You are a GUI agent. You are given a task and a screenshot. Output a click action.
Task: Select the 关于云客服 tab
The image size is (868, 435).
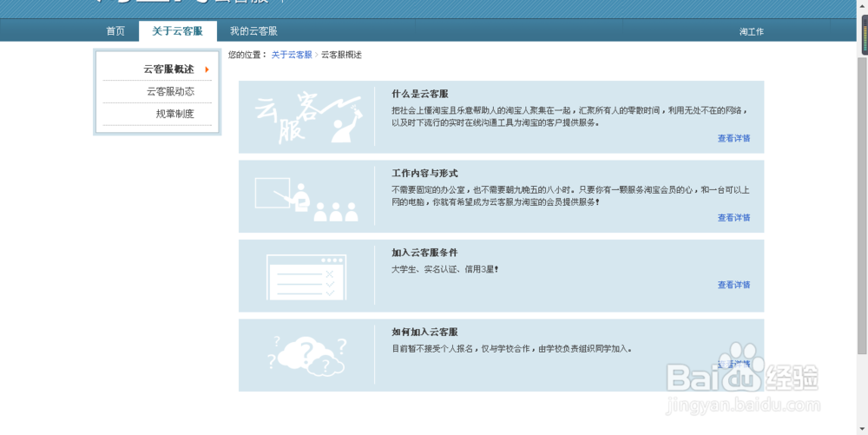point(178,31)
